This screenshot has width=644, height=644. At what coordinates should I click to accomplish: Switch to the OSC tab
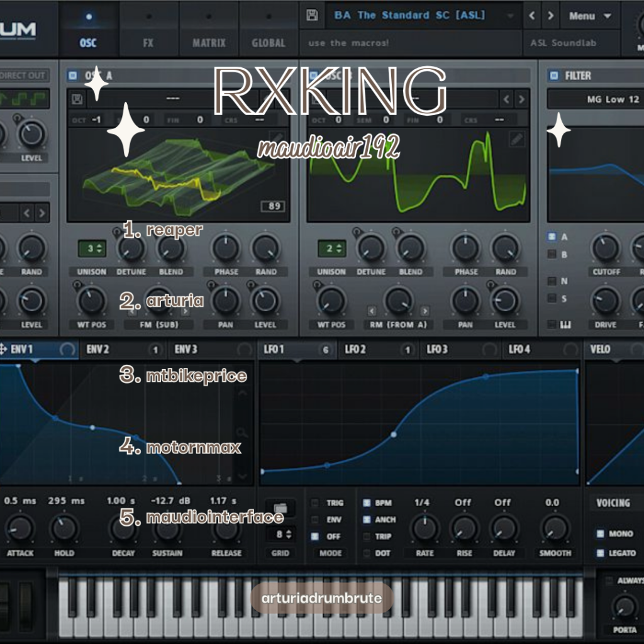(x=88, y=31)
